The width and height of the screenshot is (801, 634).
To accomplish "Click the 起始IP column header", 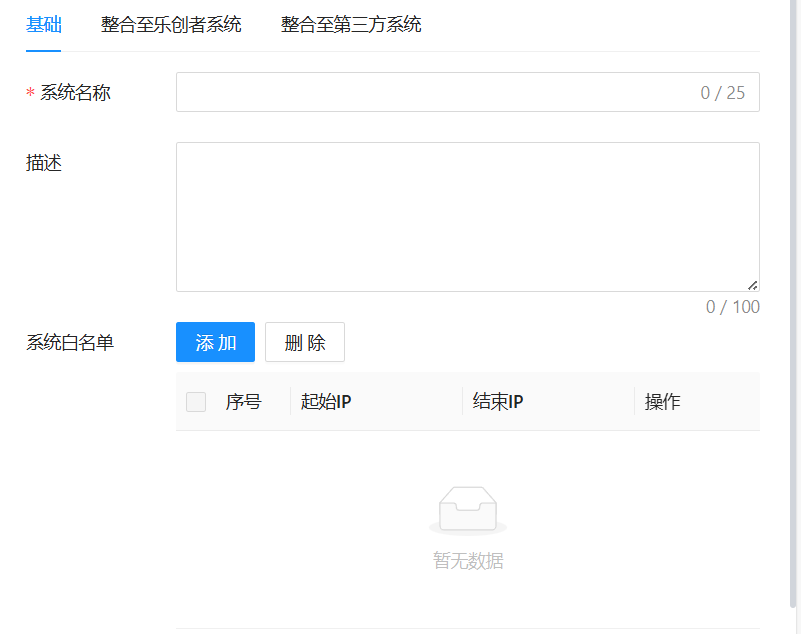I will click(327, 402).
